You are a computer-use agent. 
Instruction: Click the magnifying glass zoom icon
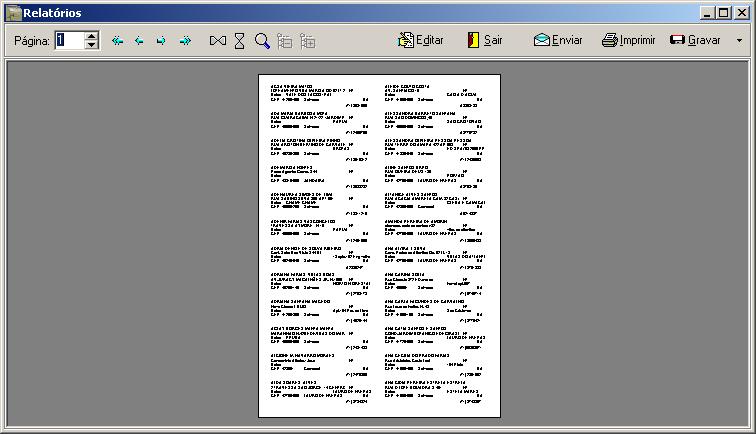tap(262, 41)
